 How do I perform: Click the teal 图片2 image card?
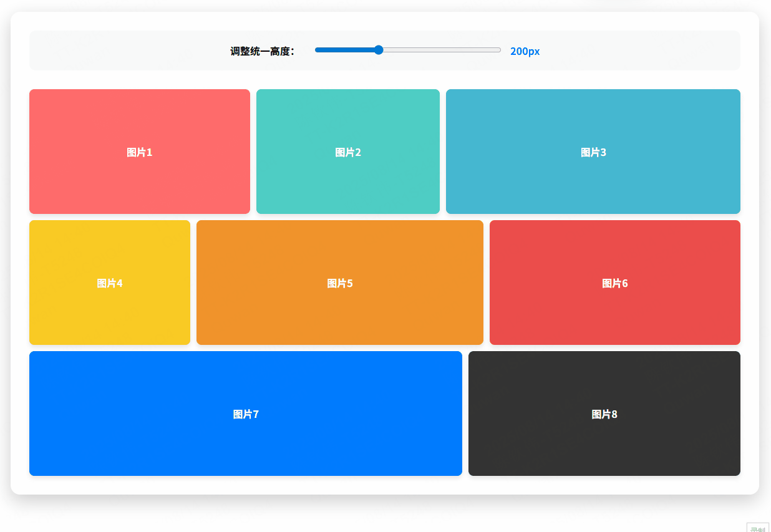(347, 152)
